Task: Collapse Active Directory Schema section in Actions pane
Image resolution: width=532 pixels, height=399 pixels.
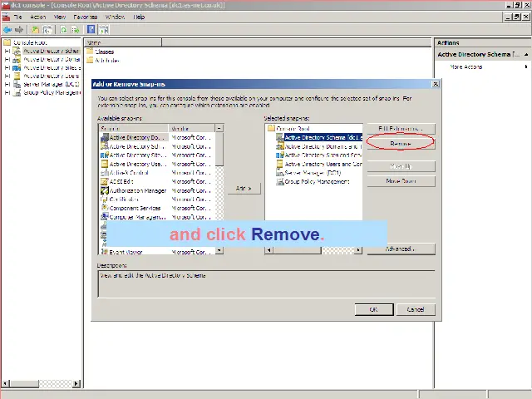Action: 526,54
